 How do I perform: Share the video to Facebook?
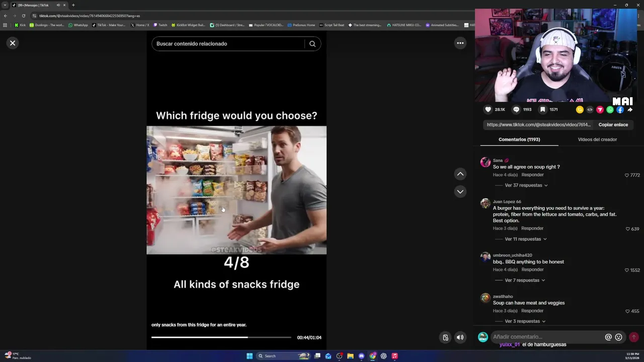pyautogui.click(x=620, y=110)
